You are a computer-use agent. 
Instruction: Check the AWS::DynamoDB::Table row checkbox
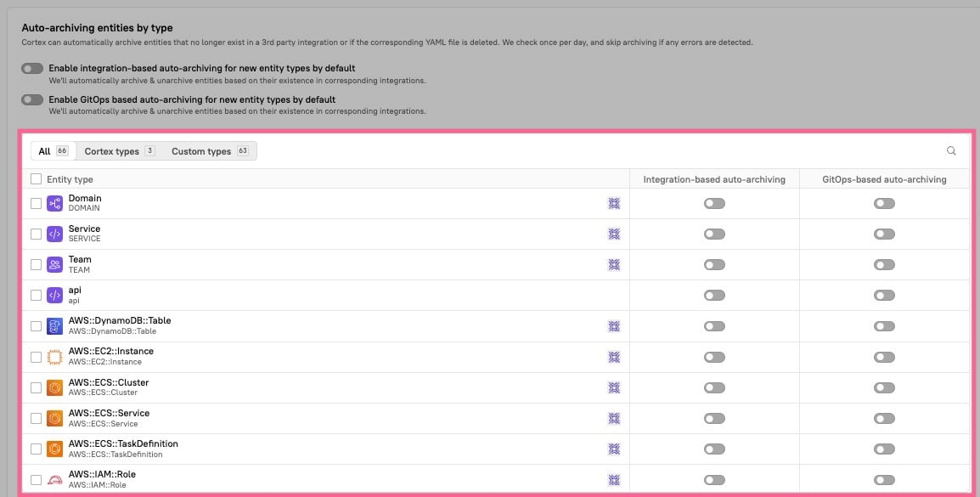[37, 325]
